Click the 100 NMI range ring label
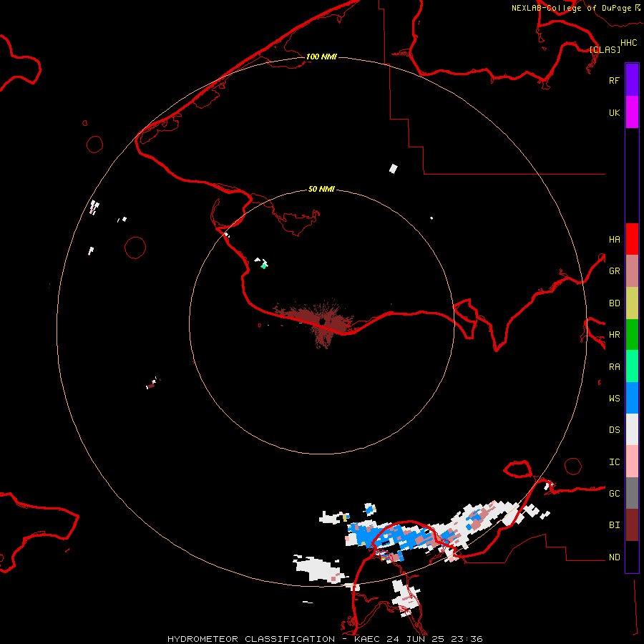This screenshot has height=644, width=644. pyautogui.click(x=321, y=57)
